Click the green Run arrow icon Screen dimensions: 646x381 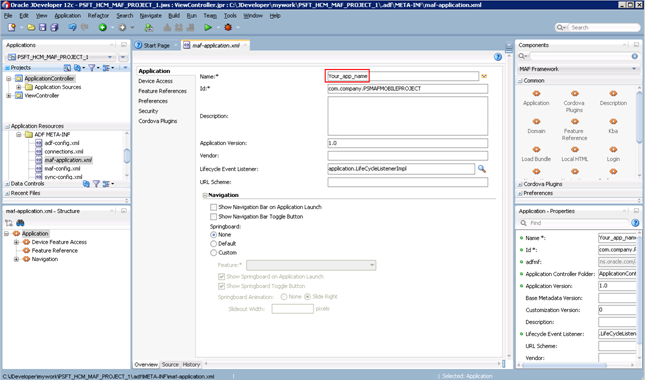208,28
